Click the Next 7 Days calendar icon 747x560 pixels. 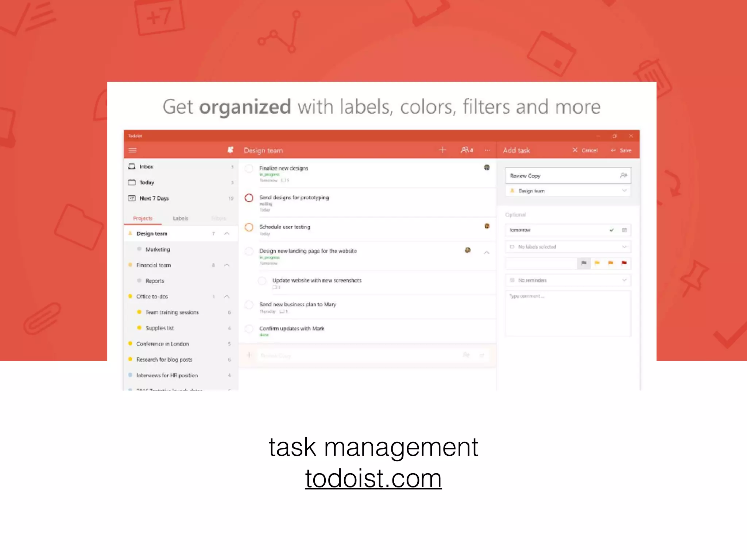pyautogui.click(x=132, y=198)
